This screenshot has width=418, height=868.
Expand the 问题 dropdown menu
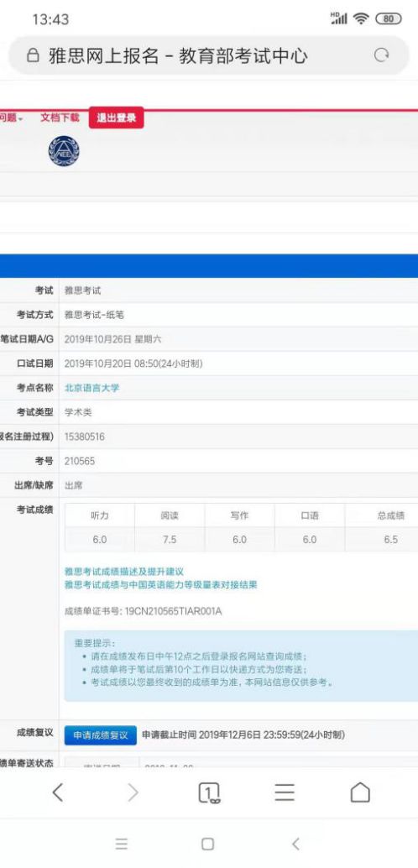[11, 118]
